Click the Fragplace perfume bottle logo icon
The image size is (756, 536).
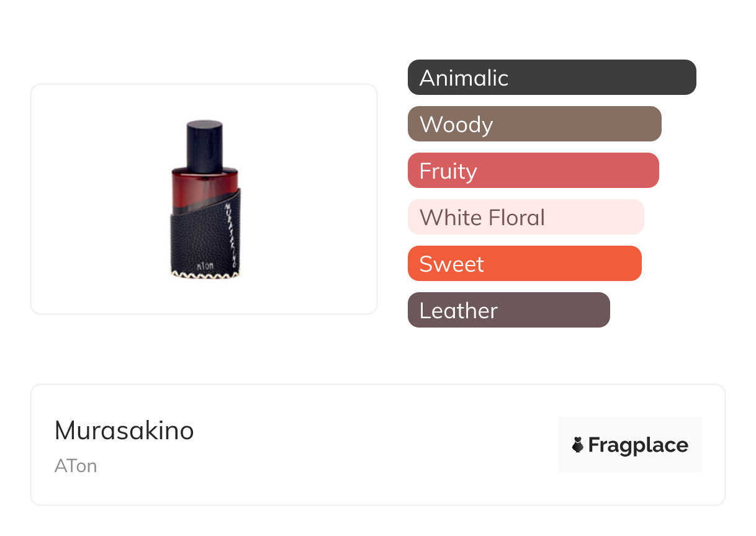578,445
